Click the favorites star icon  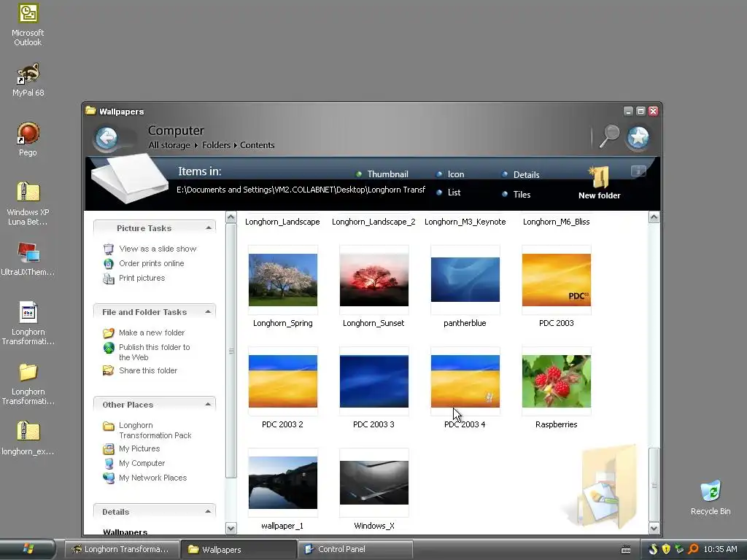coord(638,138)
